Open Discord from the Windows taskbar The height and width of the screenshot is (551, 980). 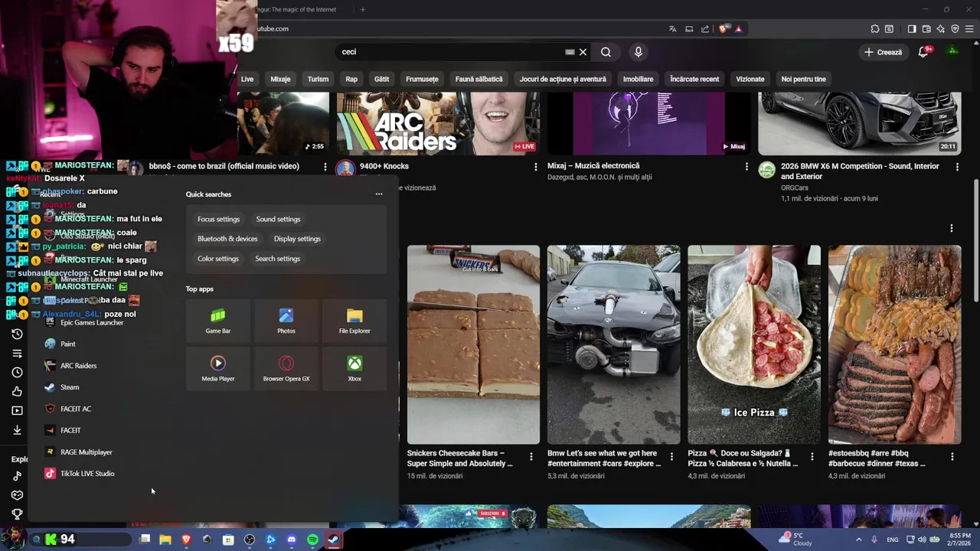point(291,540)
